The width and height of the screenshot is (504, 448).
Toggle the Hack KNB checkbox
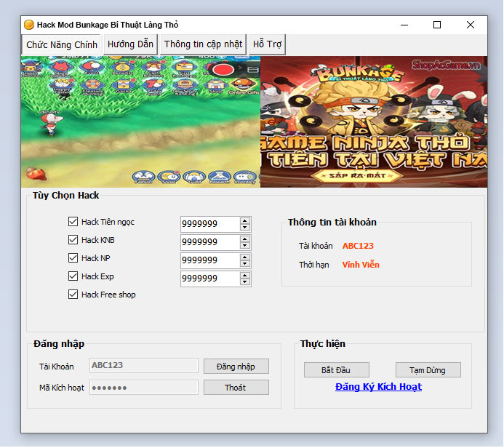pyautogui.click(x=73, y=240)
